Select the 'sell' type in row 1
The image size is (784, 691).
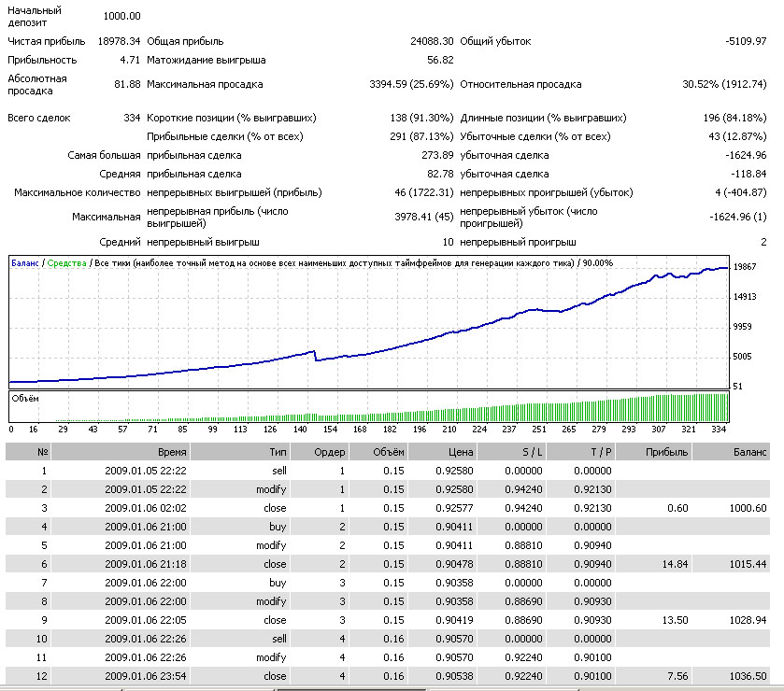[279, 471]
